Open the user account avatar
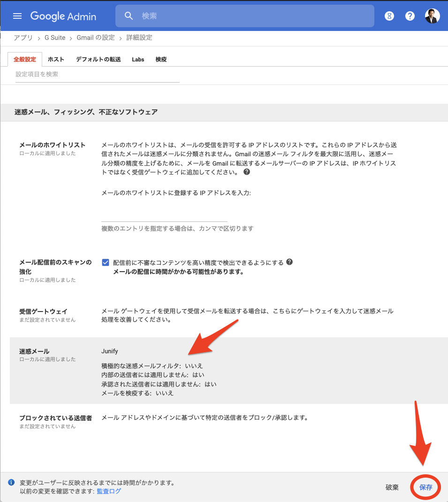Viewport: 448px width, 502px height. [432, 16]
